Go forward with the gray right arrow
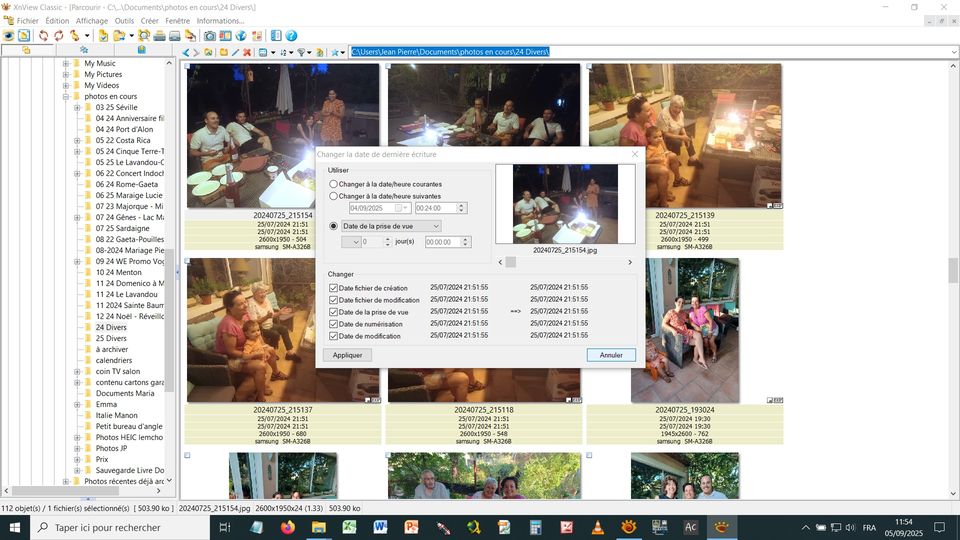Screen dimensions: 960x540 pyautogui.click(x=196, y=53)
